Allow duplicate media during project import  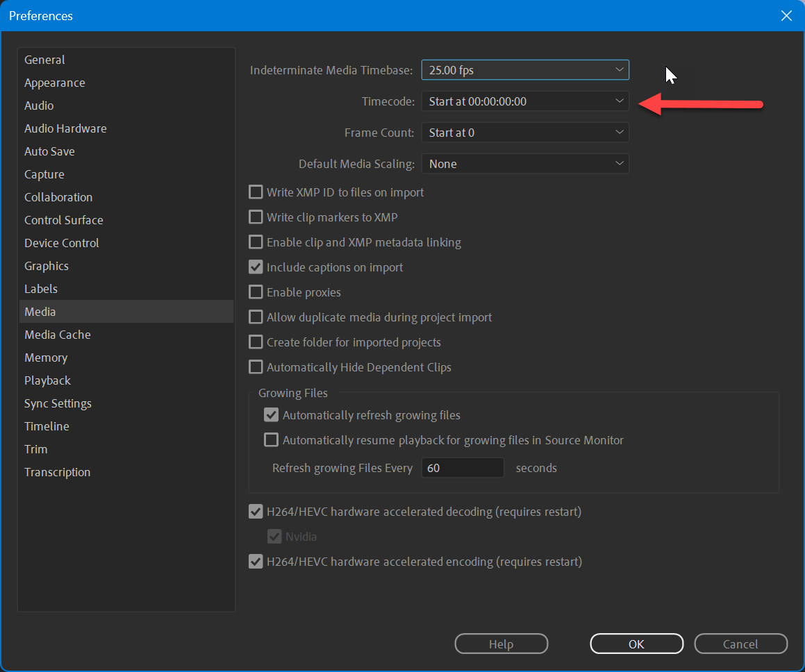(256, 317)
